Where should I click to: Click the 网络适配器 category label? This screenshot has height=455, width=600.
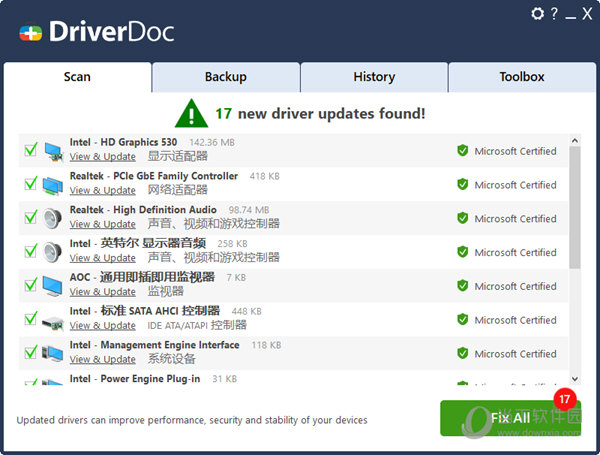click(x=178, y=190)
